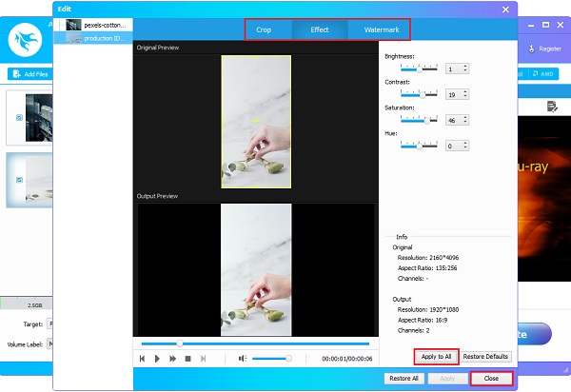Adjust the Brightness slider
The width and height of the screenshot is (571, 392).
click(419, 69)
